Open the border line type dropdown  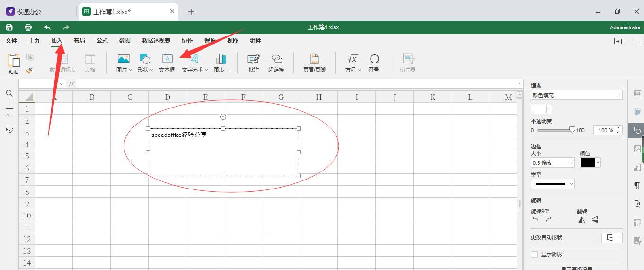(553, 184)
